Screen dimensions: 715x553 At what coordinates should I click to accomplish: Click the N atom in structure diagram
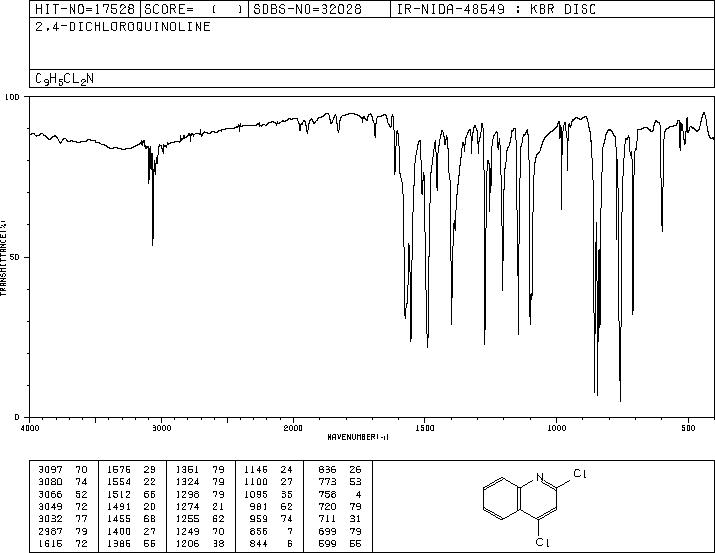tap(540, 477)
